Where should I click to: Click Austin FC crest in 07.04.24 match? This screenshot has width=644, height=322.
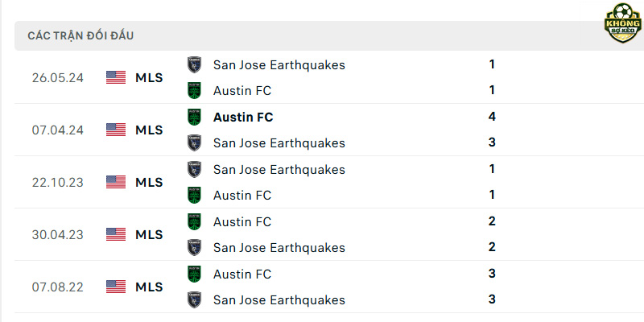click(x=194, y=117)
